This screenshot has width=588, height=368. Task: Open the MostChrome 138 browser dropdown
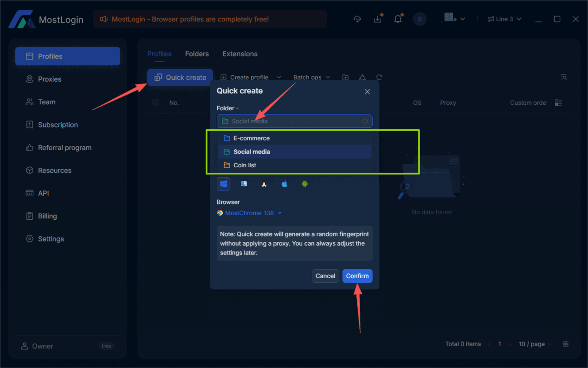250,213
